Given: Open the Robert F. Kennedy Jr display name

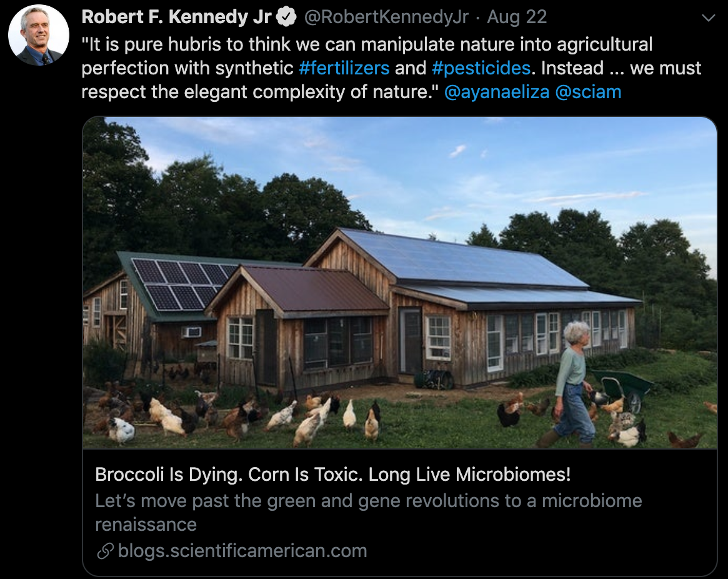Looking at the screenshot, I should (176, 18).
